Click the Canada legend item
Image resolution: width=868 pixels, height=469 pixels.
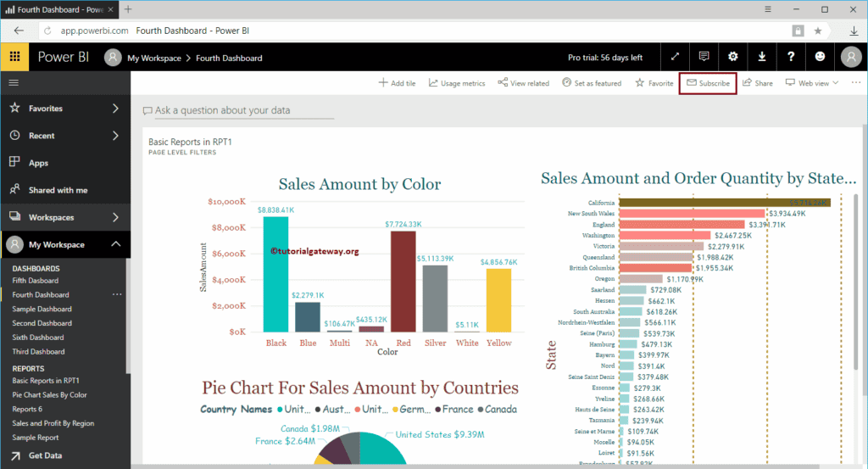[x=497, y=409]
